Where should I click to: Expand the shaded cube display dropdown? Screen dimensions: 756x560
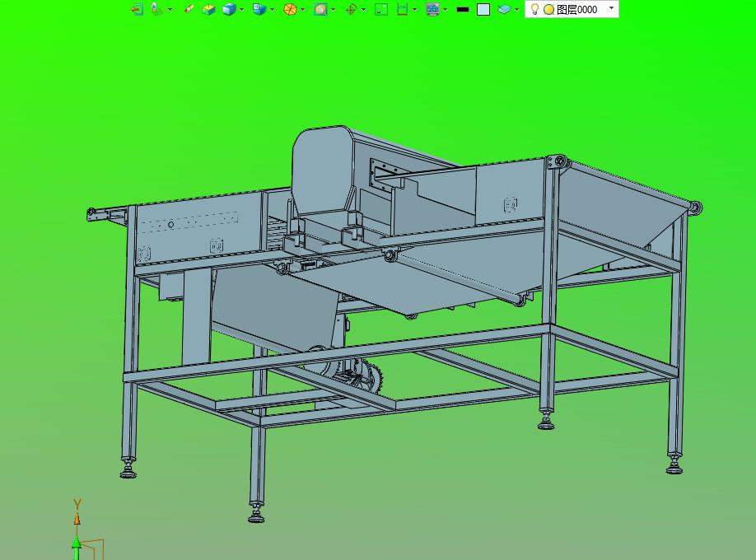[241, 10]
